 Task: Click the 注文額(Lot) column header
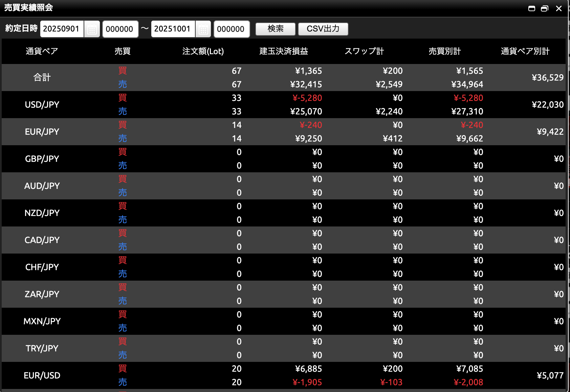[203, 51]
